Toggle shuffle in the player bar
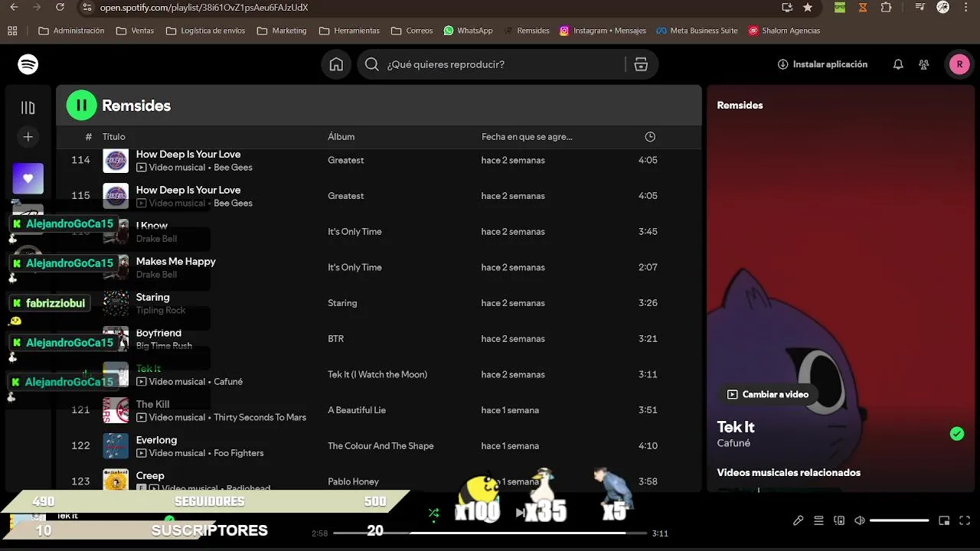 point(434,513)
